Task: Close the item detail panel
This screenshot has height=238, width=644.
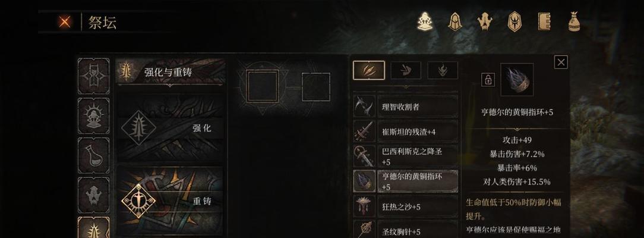Action: coord(561,62)
